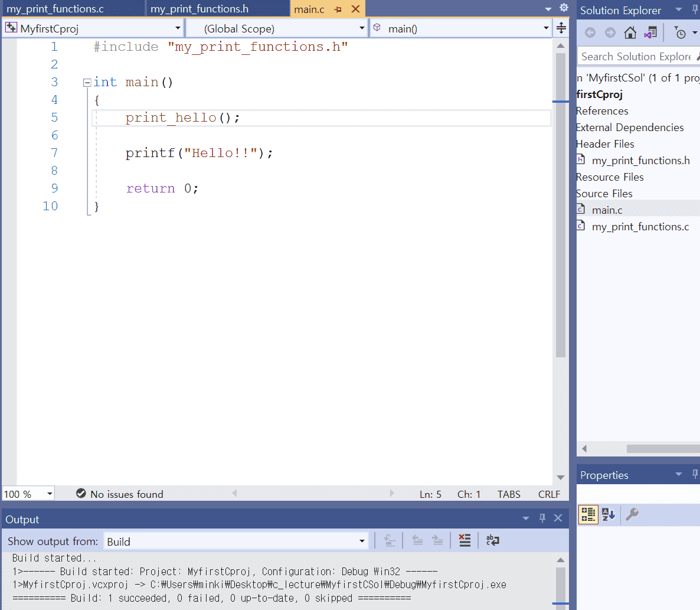Click Output panel scrollbar up arrow

[561, 560]
